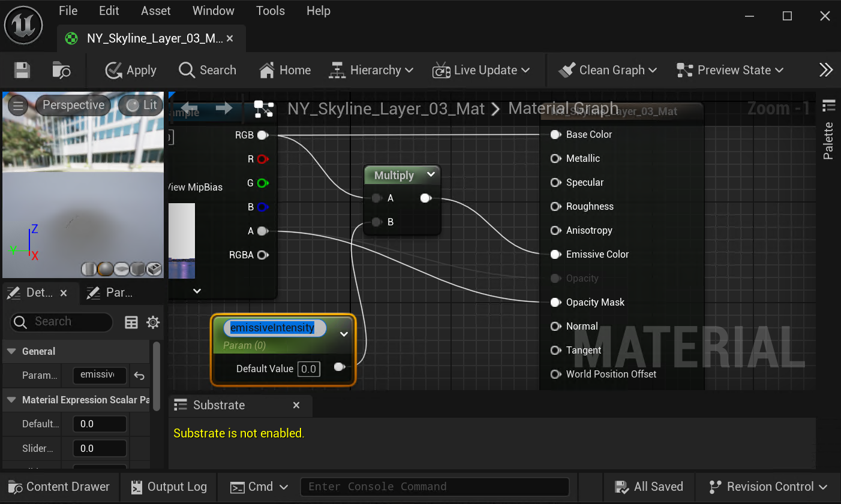
Task: Collapse the emissiveIntensity node with its chevron
Action: point(344,334)
